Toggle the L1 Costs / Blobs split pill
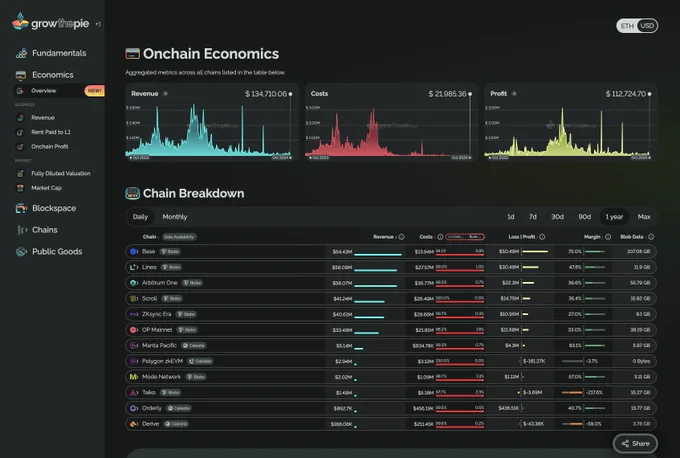Screen dimensions: 680x458 click(465, 237)
